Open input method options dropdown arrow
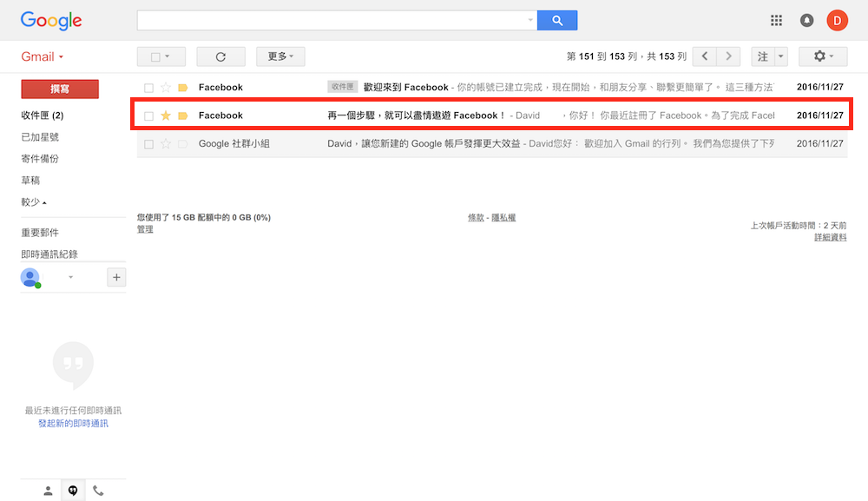This screenshot has height=501, width=868. pos(781,56)
